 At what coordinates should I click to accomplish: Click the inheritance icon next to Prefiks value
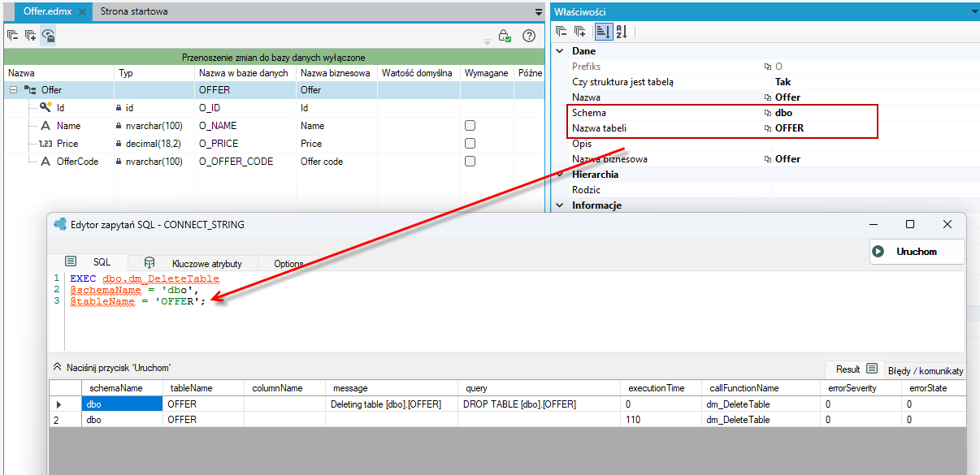click(767, 67)
